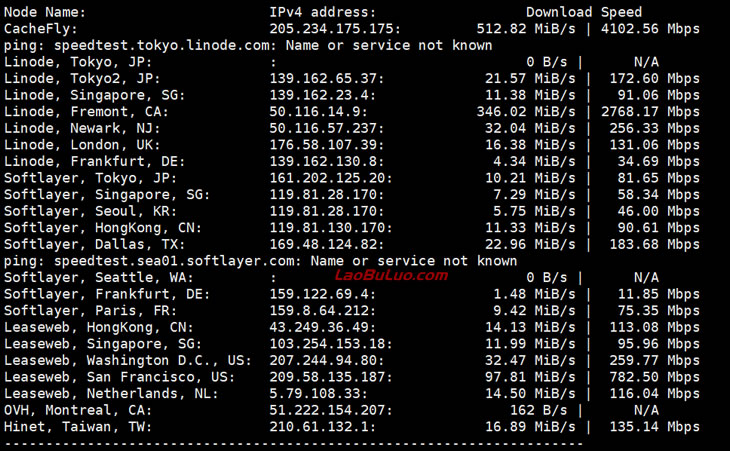Click the 4102.56 Mbps speed value
Image resolution: width=730 pixels, height=451 pixels.
click(650, 29)
